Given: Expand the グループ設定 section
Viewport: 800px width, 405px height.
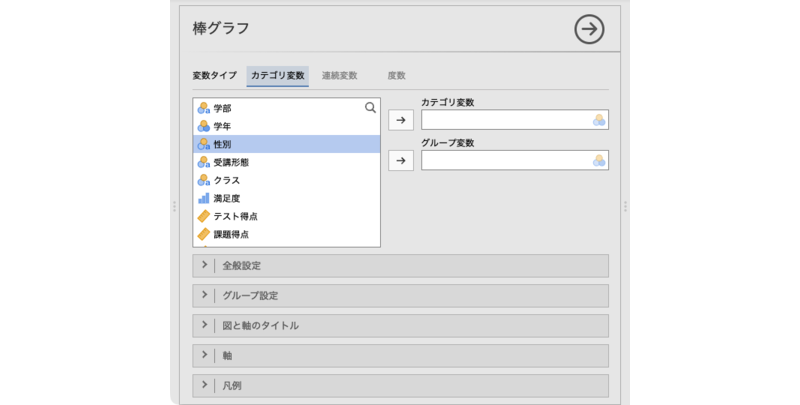Looking at the screenshot, I should coord(400,296).
